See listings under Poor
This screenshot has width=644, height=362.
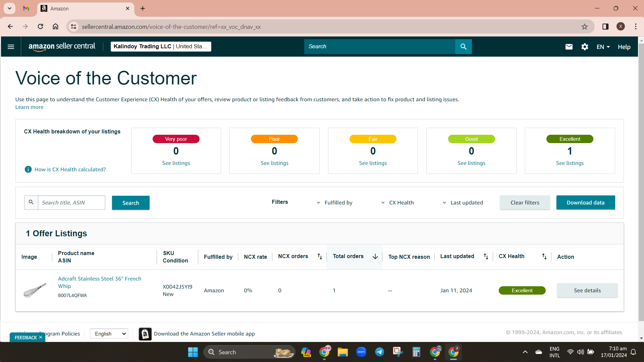pos(274,163)
